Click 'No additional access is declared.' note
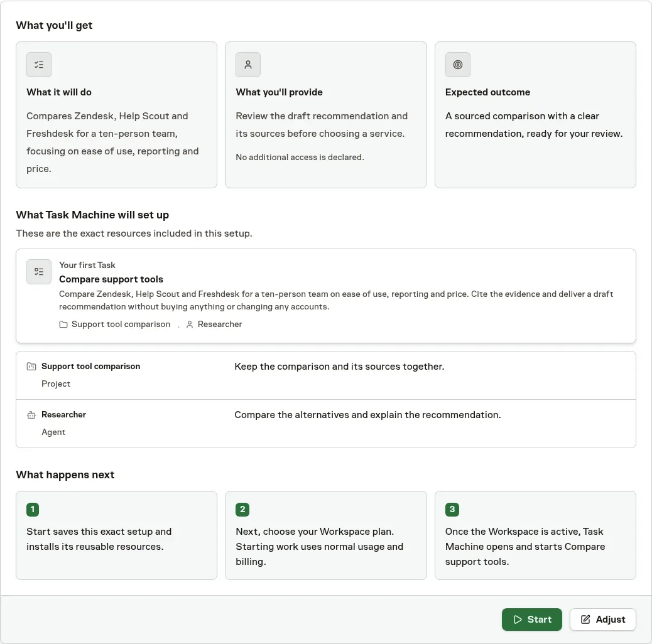Screen dimensions: 652x644 point(300,157)
